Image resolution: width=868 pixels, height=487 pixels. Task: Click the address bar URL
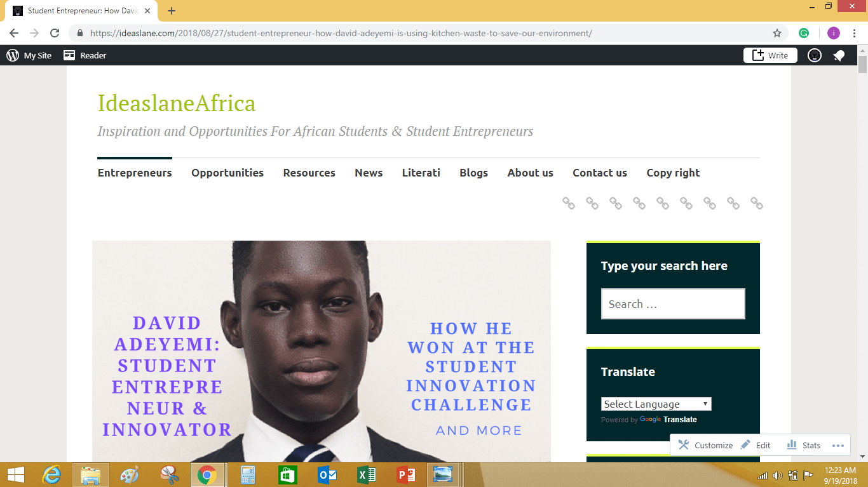coord(341,33)
